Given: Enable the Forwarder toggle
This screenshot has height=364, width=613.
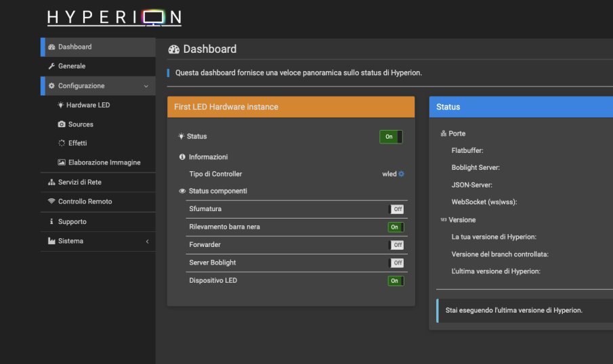Looking at the screenshot, I should click(x=396, y=245).
